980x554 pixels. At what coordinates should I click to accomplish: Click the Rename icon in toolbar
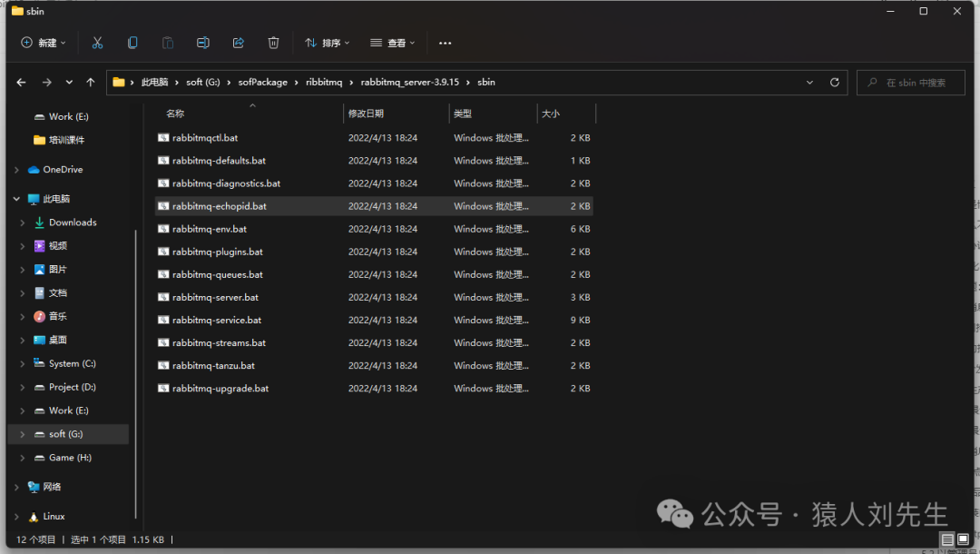[x=203, y=43]
